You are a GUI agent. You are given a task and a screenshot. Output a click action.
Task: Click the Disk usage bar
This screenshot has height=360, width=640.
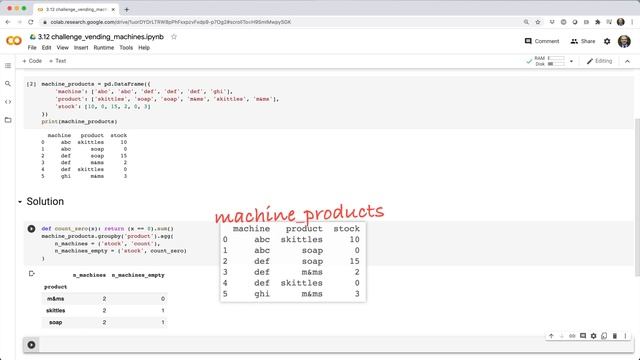coord(556,64)
